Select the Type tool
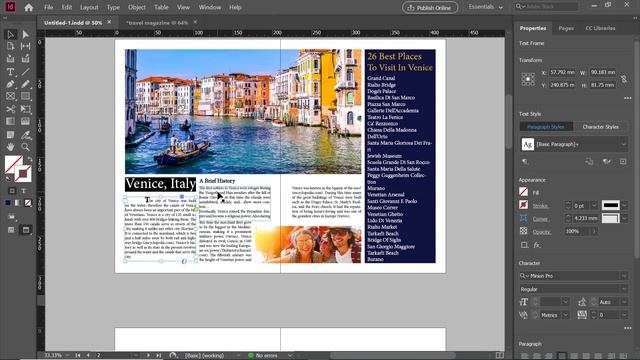The image size is (640, 360). 10,72
